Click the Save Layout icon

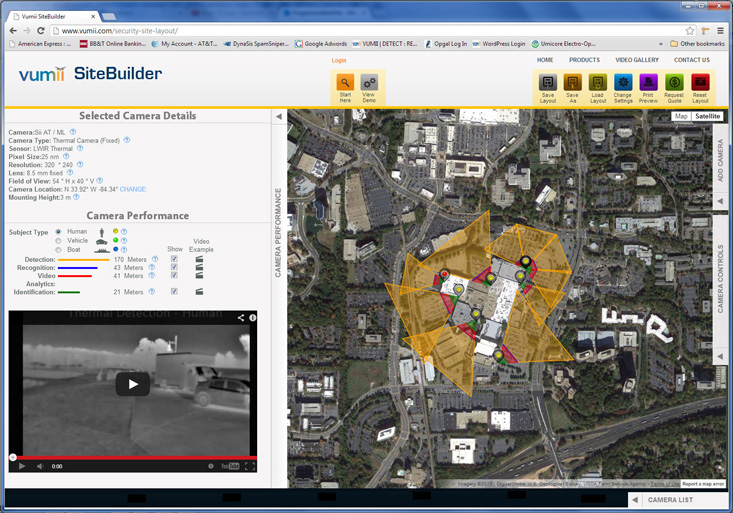(x=547, y=83)
